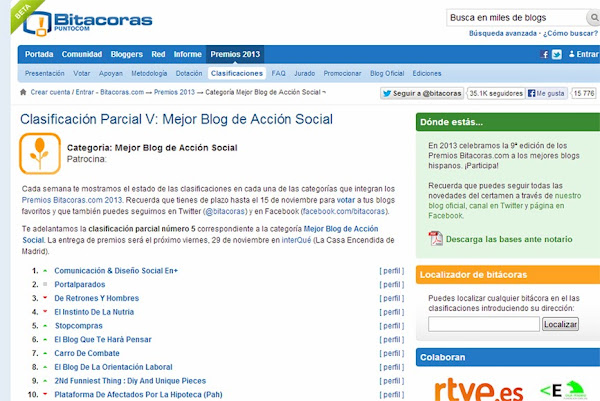Click the orange Acción Social category icon
Screen dimensions: 600x401
click(40, 153)
